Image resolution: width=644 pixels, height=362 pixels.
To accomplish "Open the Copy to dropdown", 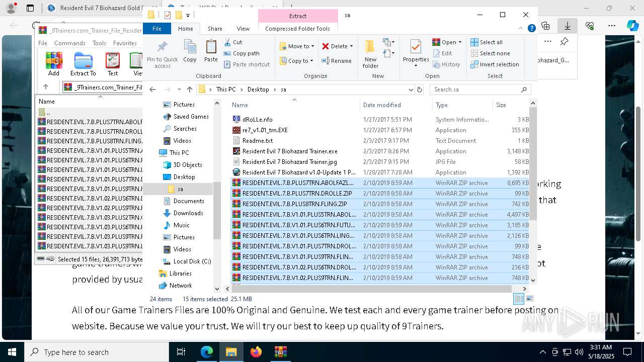I will click(297, 61).
